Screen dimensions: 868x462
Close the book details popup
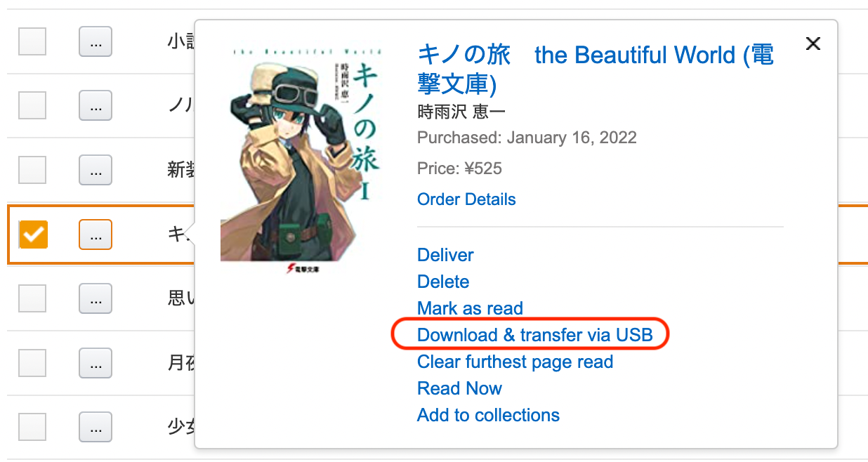tap(813, 44)
